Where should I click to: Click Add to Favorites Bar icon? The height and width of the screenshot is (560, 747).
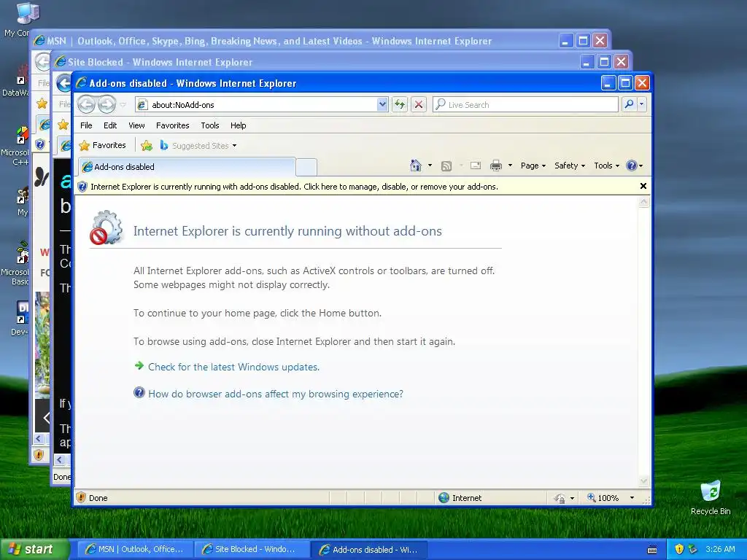click(x=147, y=145)
